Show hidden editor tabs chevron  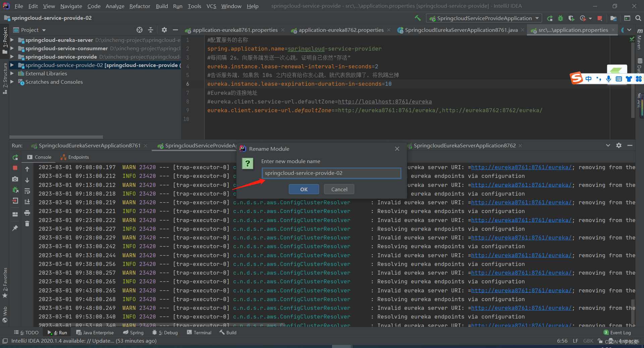click(629, 30)
